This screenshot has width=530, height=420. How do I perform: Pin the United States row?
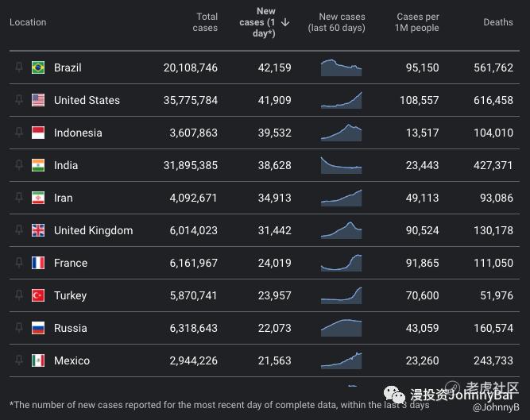tap(19, 100)
